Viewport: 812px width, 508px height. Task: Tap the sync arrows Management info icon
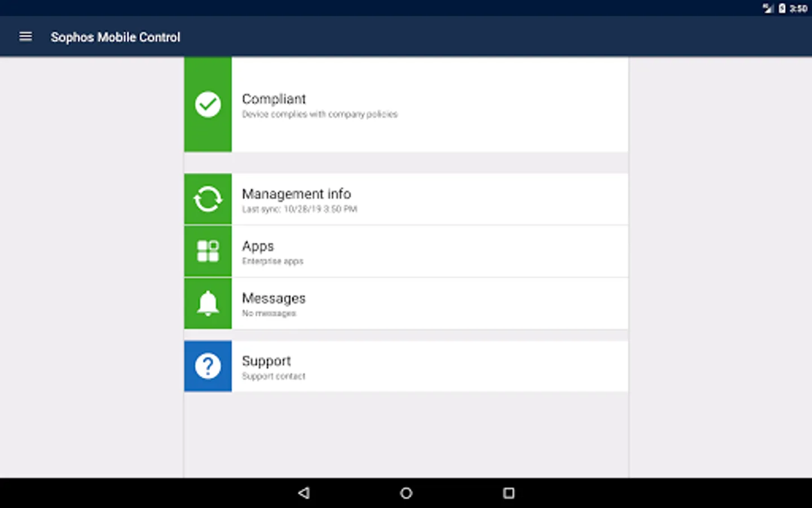click(208, 199)
